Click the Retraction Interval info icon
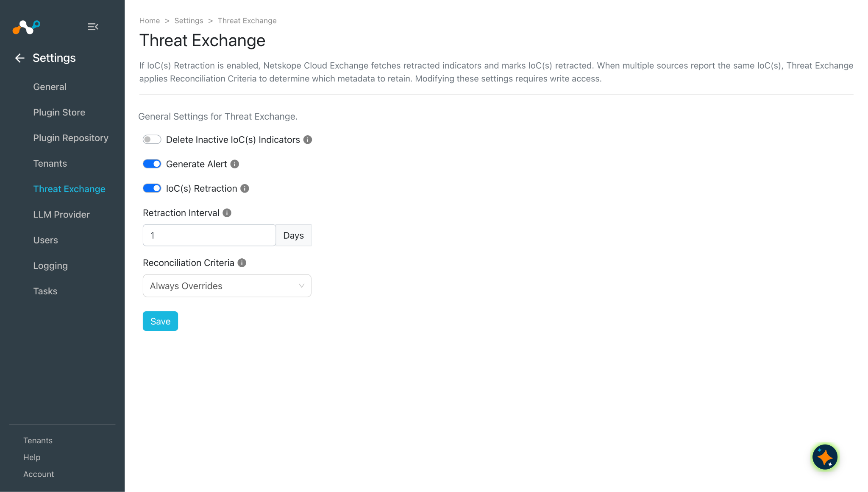 click(227, 213)
